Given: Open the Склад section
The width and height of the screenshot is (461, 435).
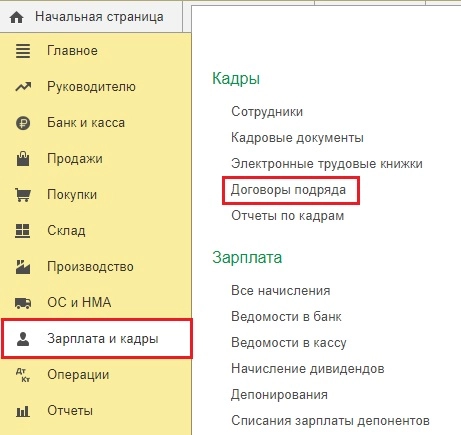Looking at the screenshot, I should 66,231.
